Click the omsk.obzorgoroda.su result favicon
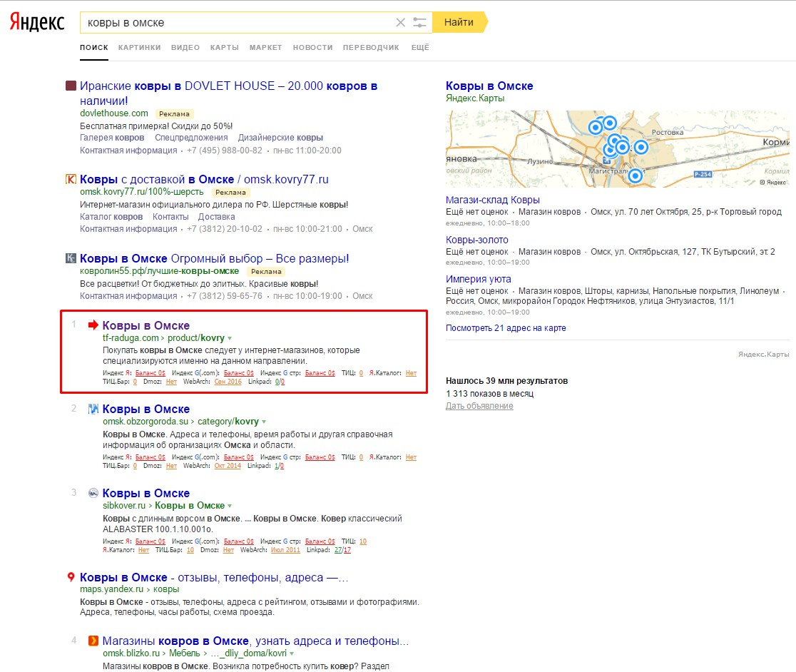 pos(93,409)
